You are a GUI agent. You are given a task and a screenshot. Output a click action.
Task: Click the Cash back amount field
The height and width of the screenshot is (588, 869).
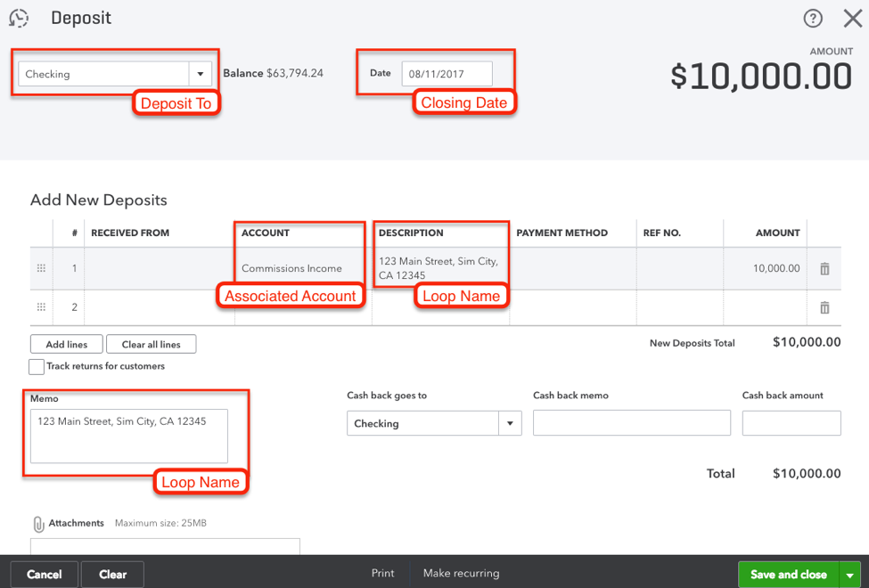(x=791, y=423)
